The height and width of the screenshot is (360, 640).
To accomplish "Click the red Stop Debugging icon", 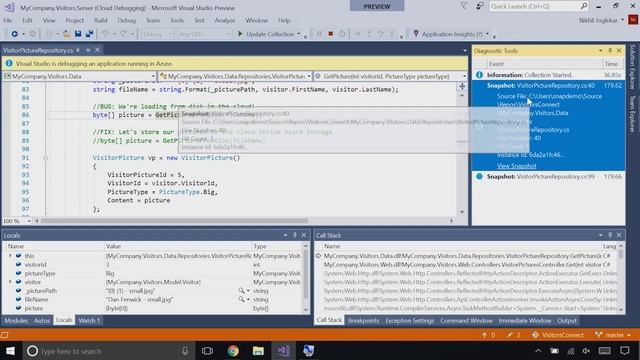I will (331, 34).
